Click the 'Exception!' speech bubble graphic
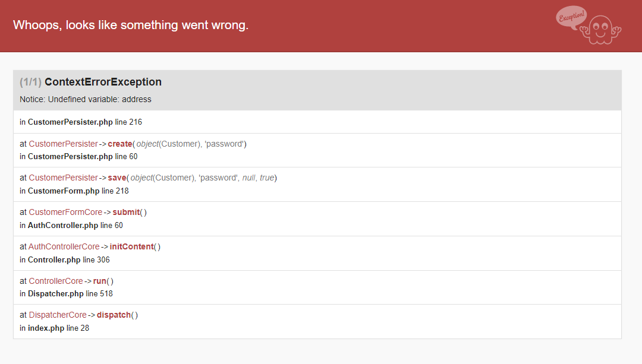 [x=571, y=17]
